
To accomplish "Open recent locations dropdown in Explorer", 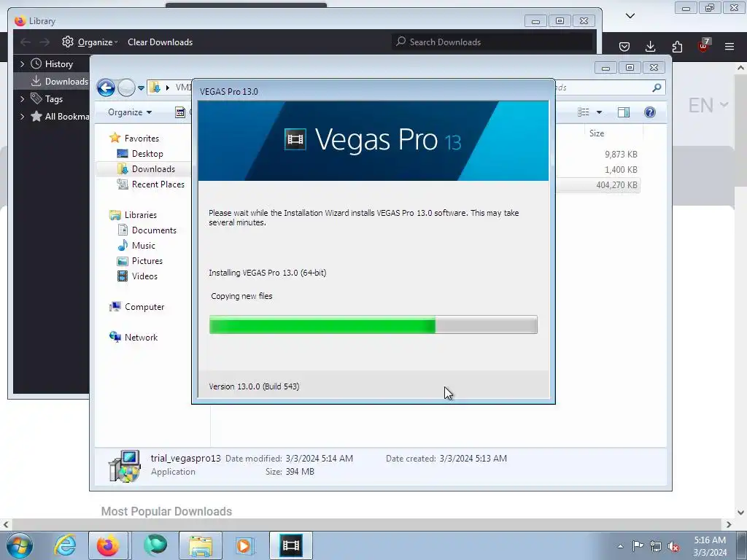I will tap(141, 88).
